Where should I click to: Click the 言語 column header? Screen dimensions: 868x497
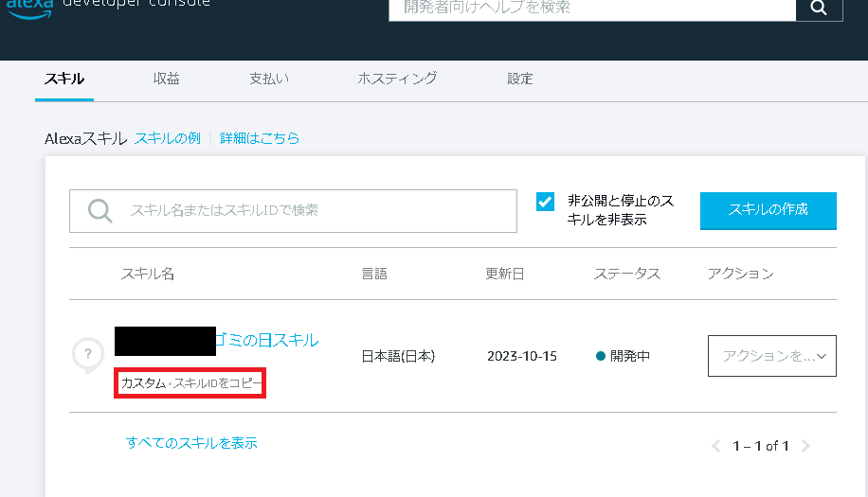[x=374, y=274]
